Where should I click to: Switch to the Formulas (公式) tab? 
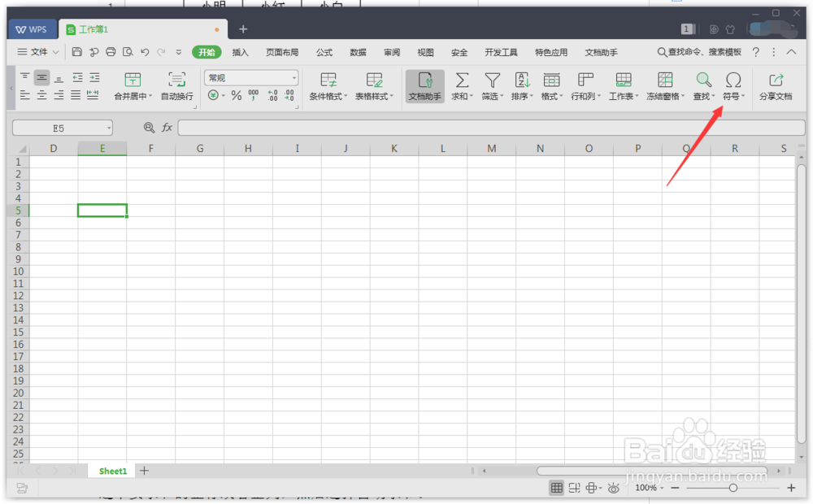[324, 52]
